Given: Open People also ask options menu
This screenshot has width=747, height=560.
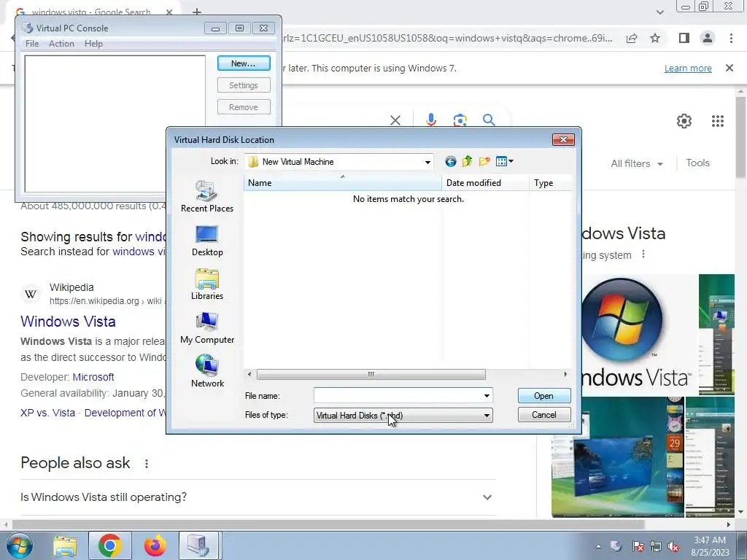Looking at the screenshot, I should (x=147, y=463).
